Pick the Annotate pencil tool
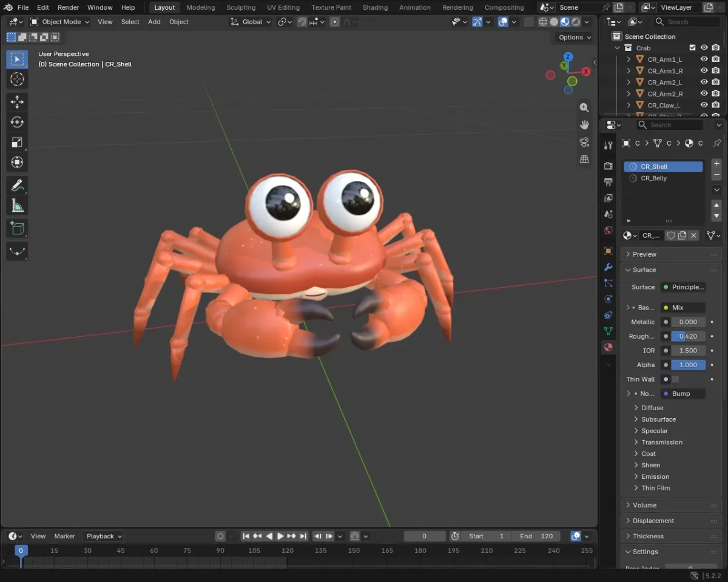 (17, 185)
